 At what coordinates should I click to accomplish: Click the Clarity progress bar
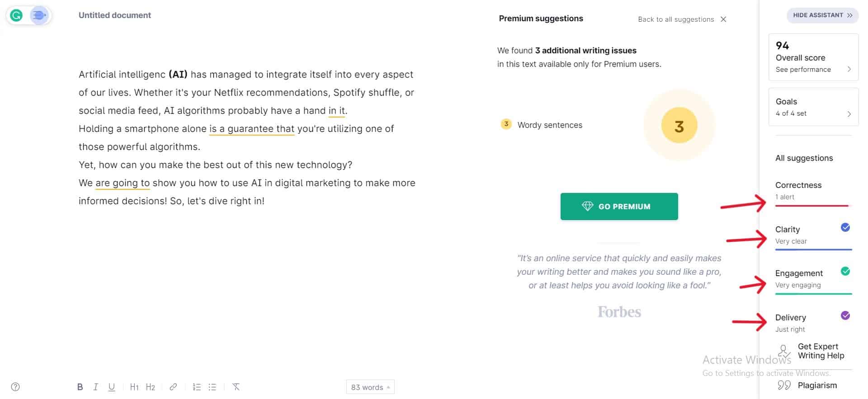tap(812, 249)
